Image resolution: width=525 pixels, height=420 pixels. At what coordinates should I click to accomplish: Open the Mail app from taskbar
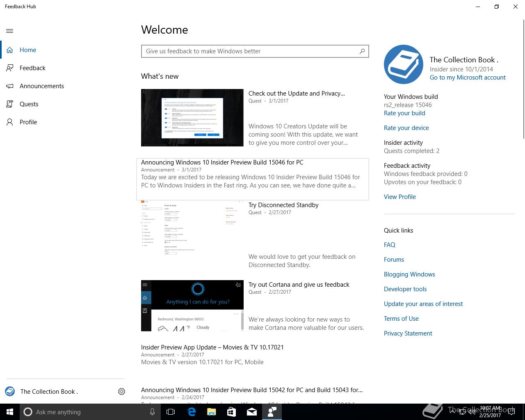click(x=251, y=412)
